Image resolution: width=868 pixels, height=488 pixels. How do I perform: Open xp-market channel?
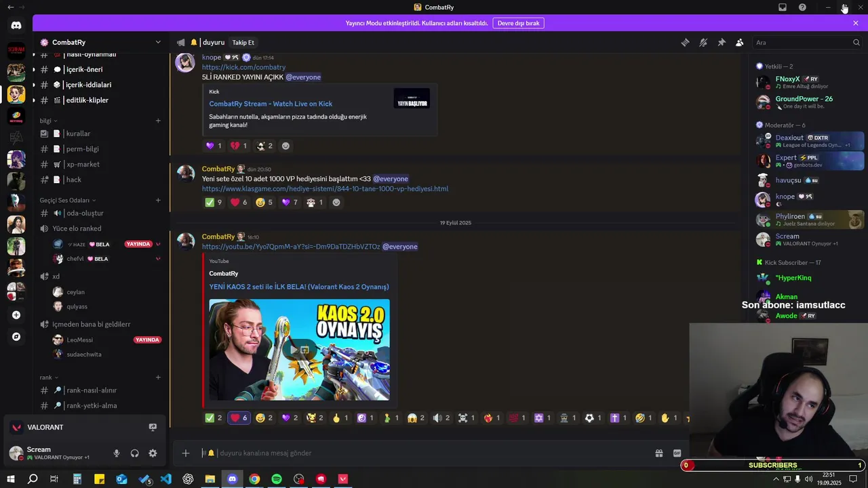coord(100,164)
